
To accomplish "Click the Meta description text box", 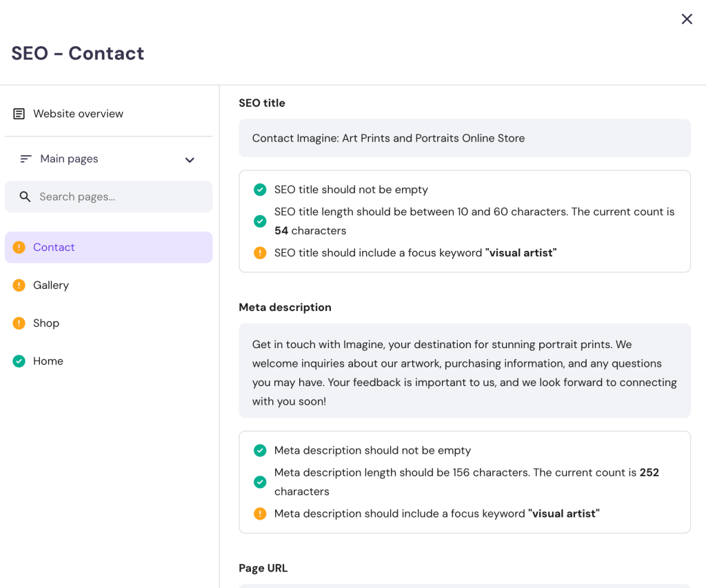I will pos(465,372).
